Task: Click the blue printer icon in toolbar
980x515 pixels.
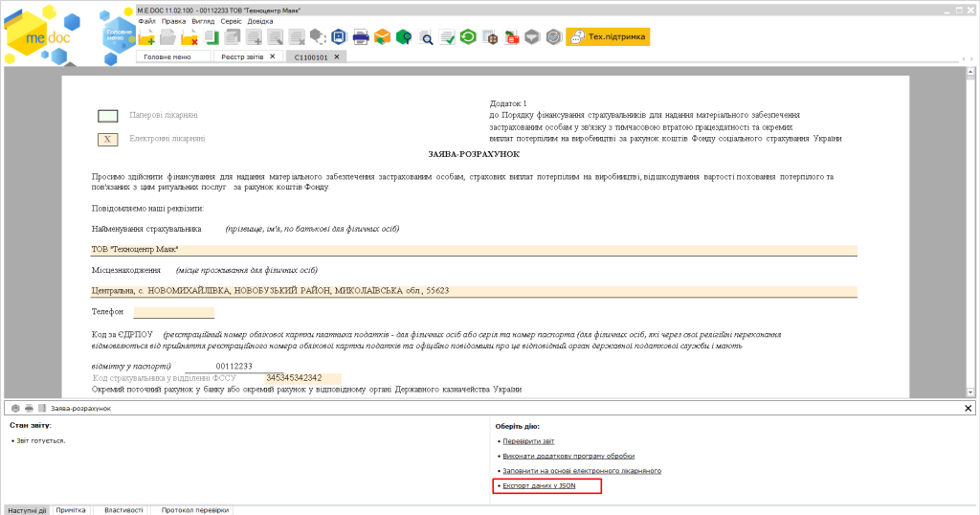Action: point(361,37)
